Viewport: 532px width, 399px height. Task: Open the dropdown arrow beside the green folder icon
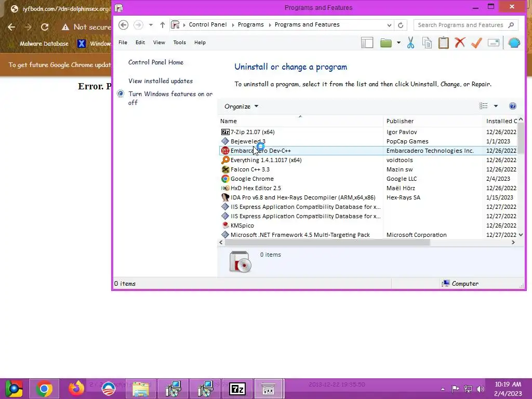[398, 43]
